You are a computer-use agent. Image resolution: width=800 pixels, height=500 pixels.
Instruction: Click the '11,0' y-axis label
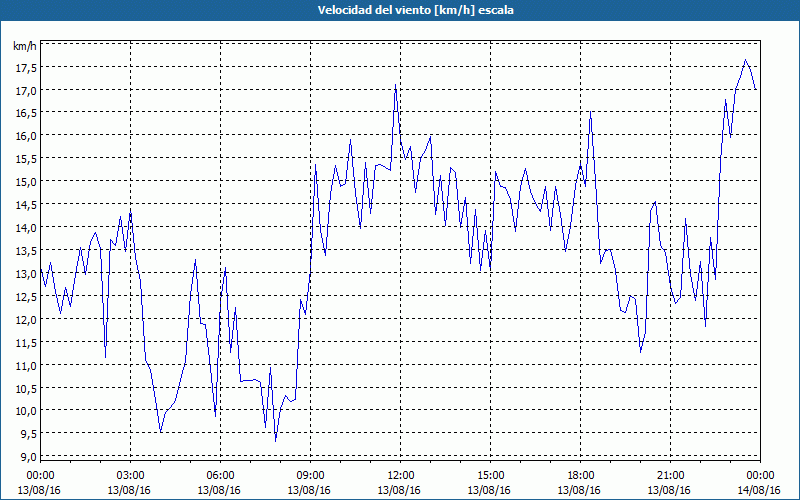(x=26, y=365)
